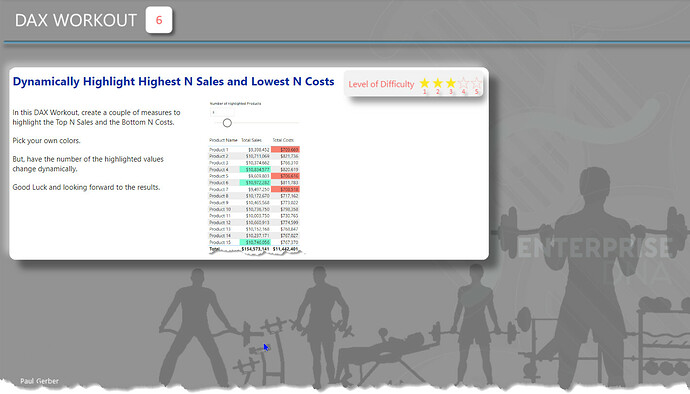Click the Product Name column header

(x=223, y=140)
